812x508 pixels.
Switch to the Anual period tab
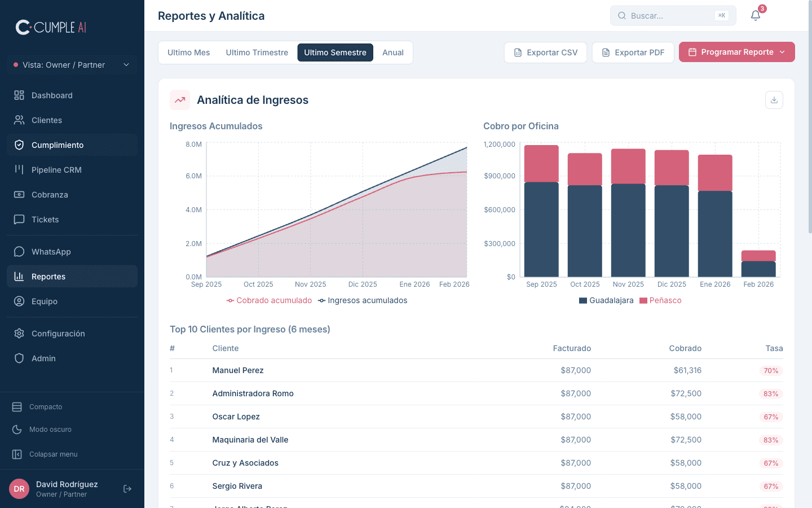point(393,52)
